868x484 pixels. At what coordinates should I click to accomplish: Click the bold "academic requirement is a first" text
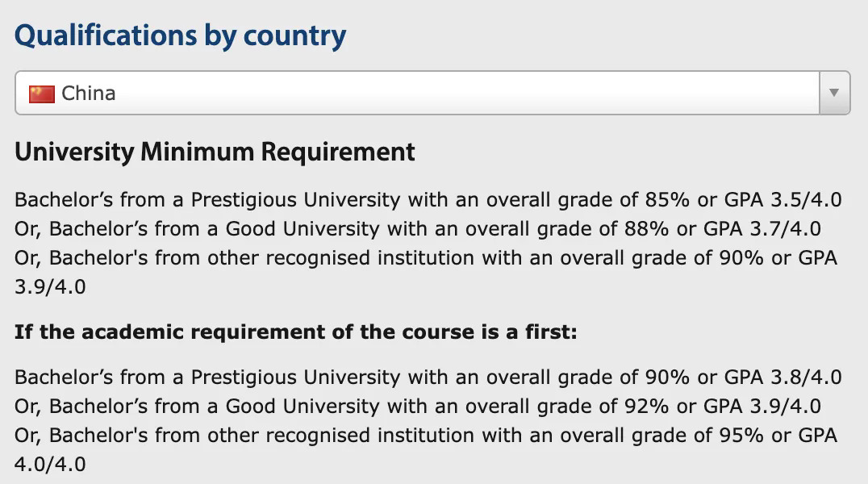(295, 332)
